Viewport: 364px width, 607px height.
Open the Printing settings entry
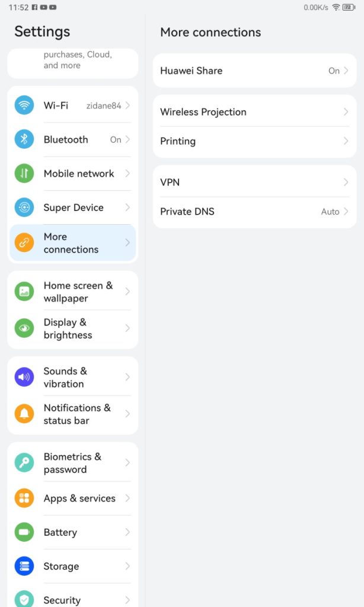tap(254, 141)
